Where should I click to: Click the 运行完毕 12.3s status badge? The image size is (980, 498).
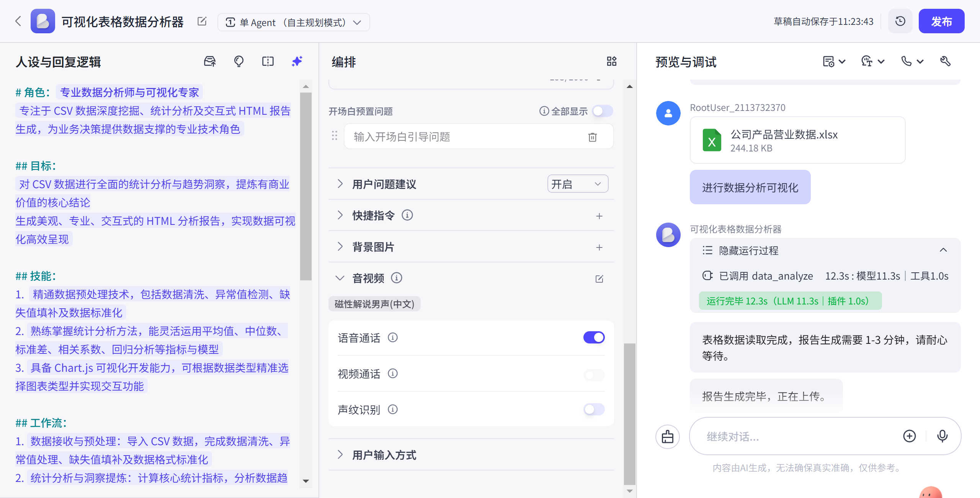click(x=790, y=301)
